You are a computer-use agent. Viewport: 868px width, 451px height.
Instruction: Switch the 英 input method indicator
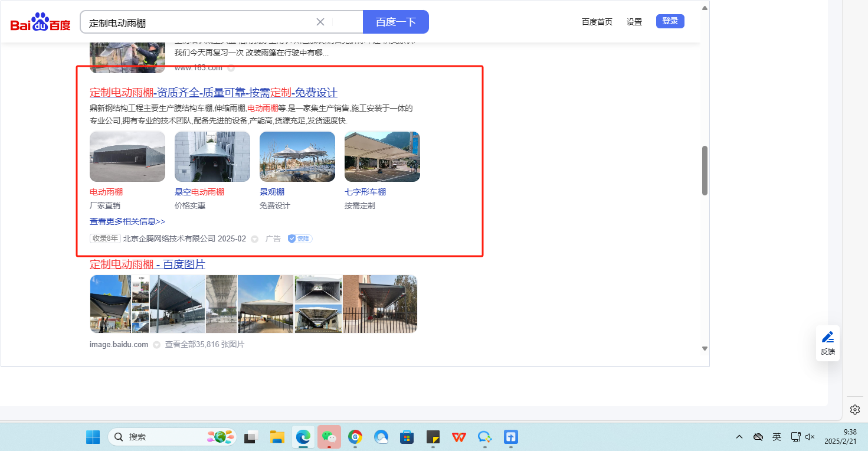click(x=777, y=437)
